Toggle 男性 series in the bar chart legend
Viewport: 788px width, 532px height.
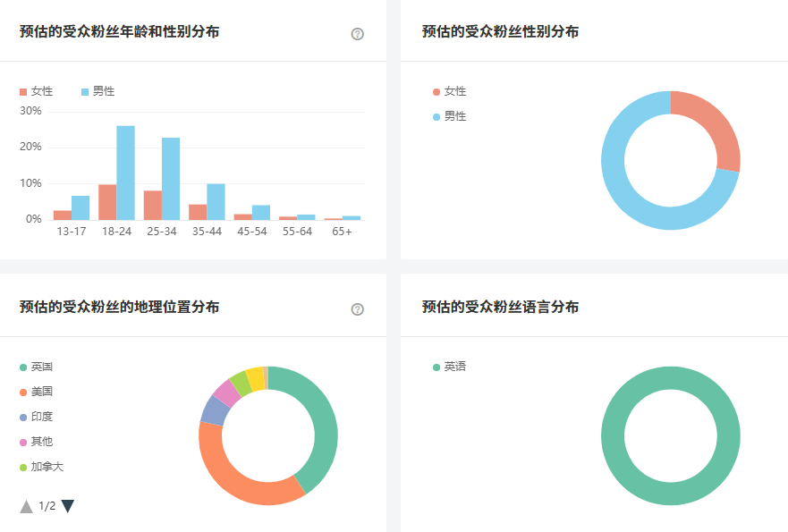pos(98,91)
